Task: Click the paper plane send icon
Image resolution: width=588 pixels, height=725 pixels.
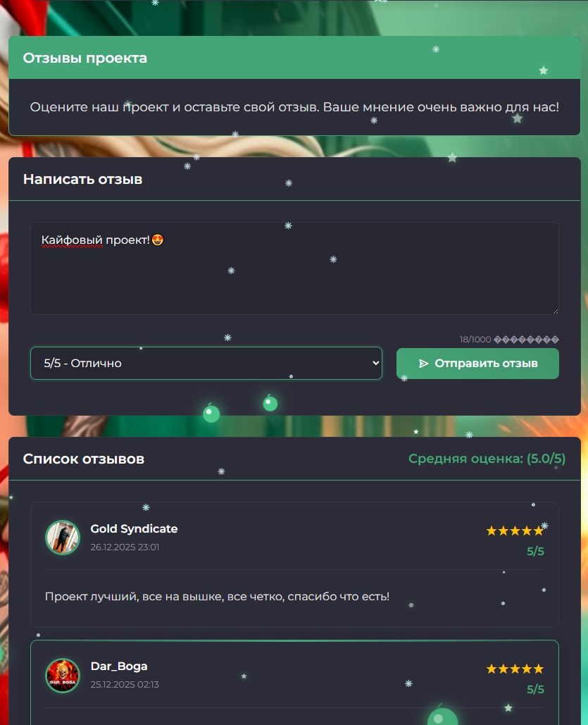Action: (423, 364)
